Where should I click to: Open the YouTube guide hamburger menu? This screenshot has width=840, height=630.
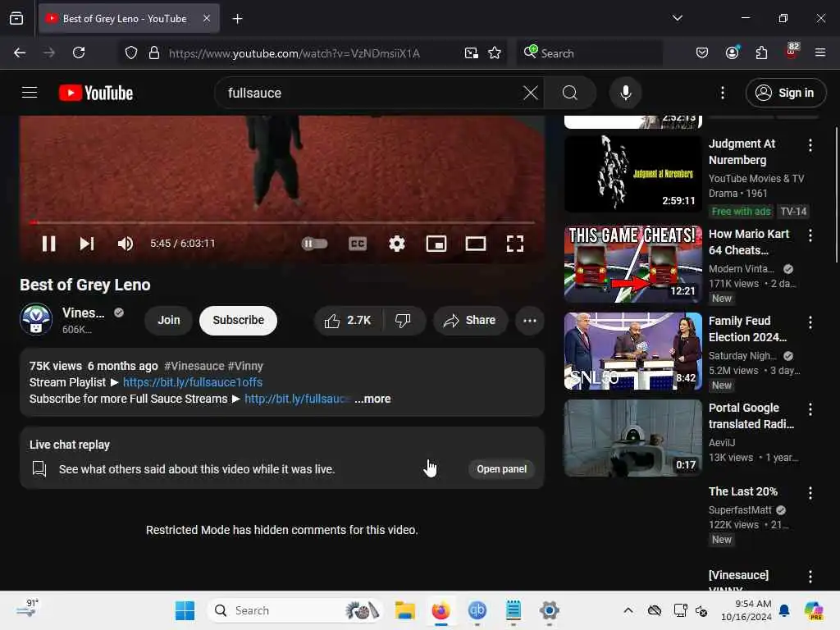30,93
